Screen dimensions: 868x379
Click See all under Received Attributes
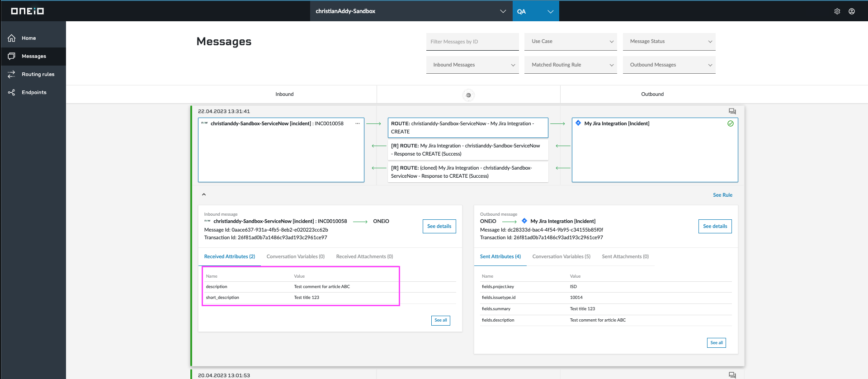(x=441, y=320)
